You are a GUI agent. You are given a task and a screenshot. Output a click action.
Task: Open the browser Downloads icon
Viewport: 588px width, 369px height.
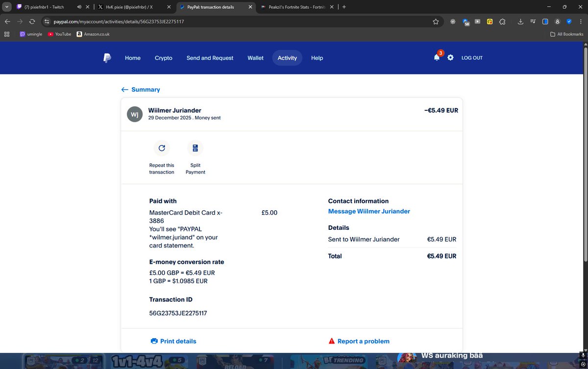pos(520,22)
